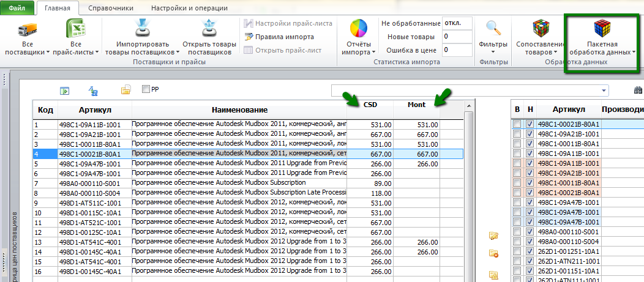Screen dimensions: 644x282
Task: Click the Производитель column header
Action: pyautogui.click(x=622, y=109)
